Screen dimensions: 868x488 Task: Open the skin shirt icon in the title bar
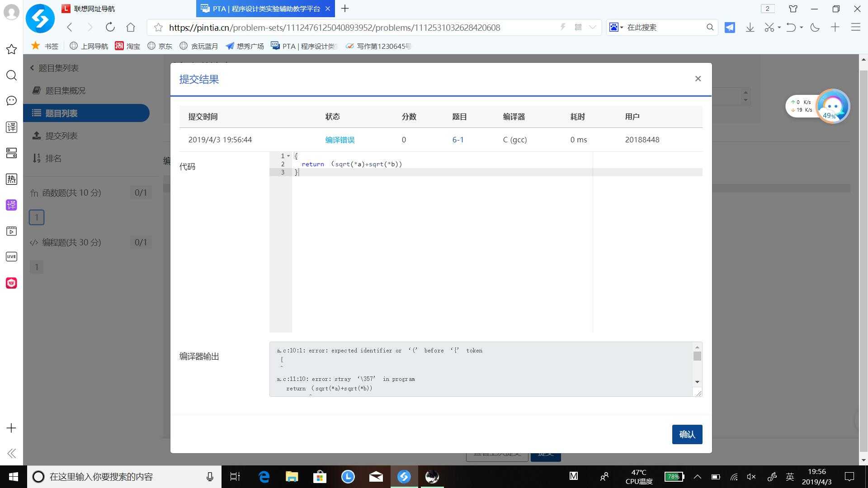point(793,9)
